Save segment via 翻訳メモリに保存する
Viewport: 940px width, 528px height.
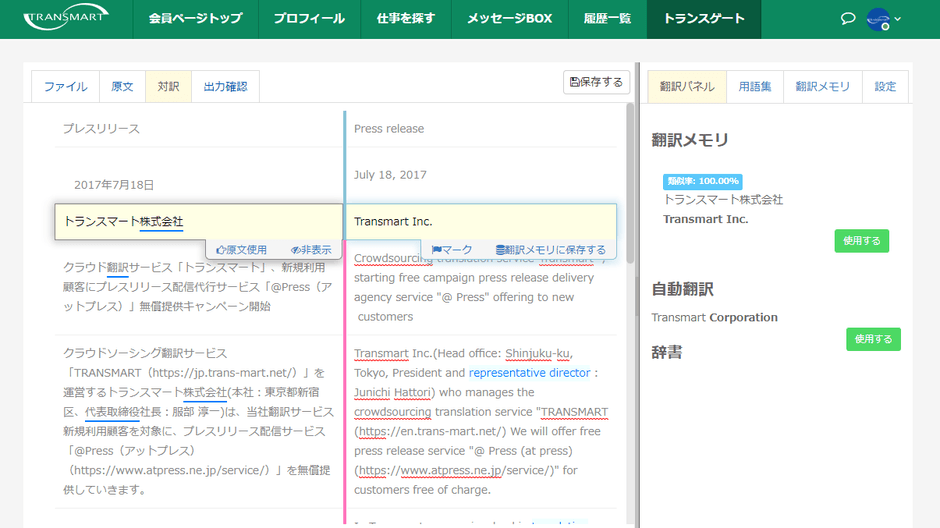pos(551,250)
